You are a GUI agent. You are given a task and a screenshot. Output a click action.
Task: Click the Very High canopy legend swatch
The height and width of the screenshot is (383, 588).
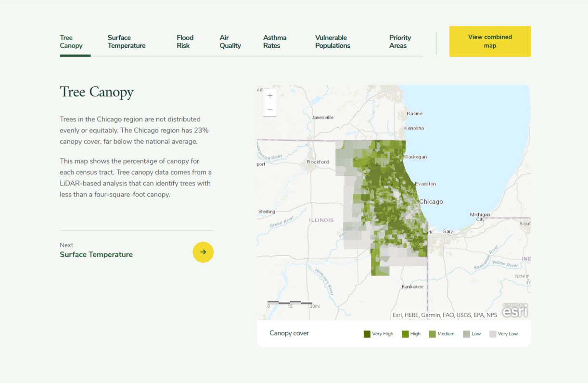coord(367,334)
